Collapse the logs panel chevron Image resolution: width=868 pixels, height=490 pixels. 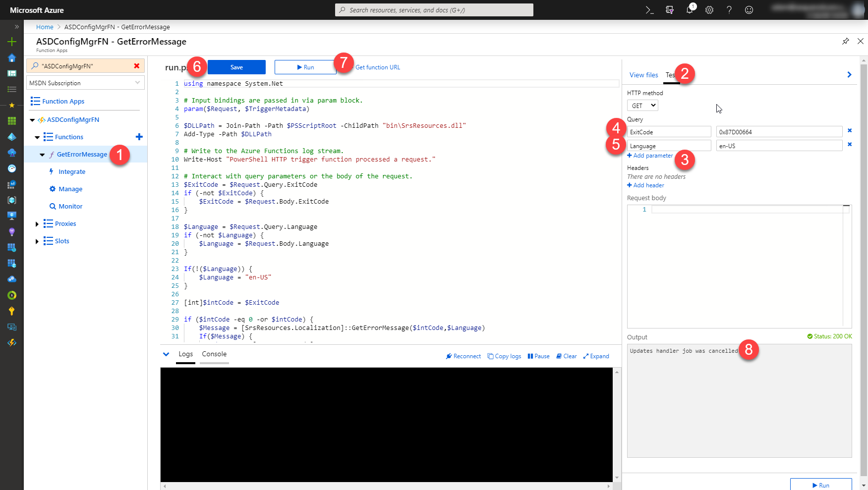[166, 354]
